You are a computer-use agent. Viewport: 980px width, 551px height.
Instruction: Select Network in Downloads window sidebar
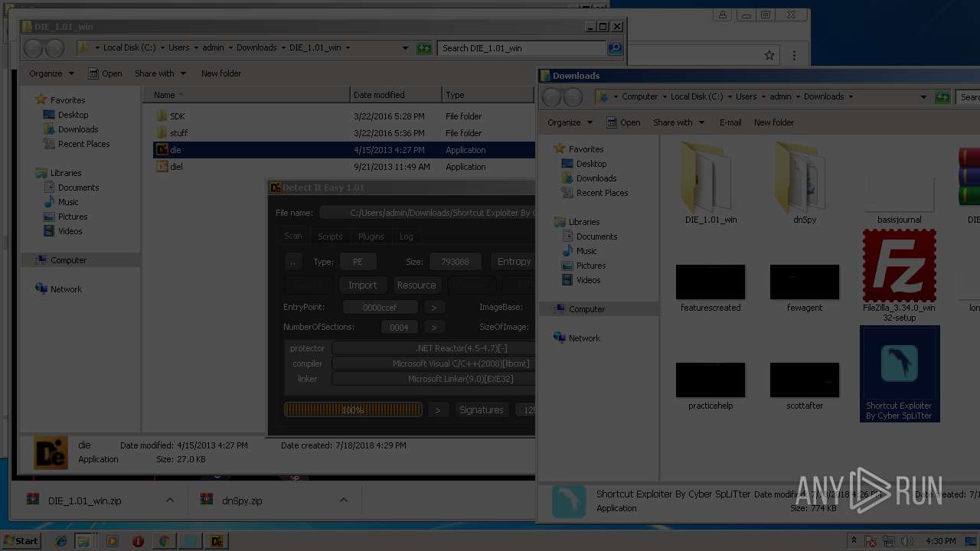(584, 338)
